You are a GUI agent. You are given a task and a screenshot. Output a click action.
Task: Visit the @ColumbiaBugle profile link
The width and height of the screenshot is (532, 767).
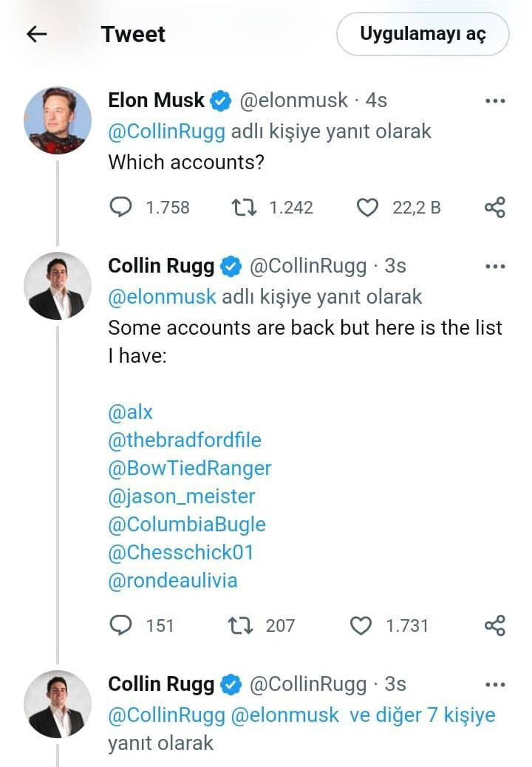(187, 525)
